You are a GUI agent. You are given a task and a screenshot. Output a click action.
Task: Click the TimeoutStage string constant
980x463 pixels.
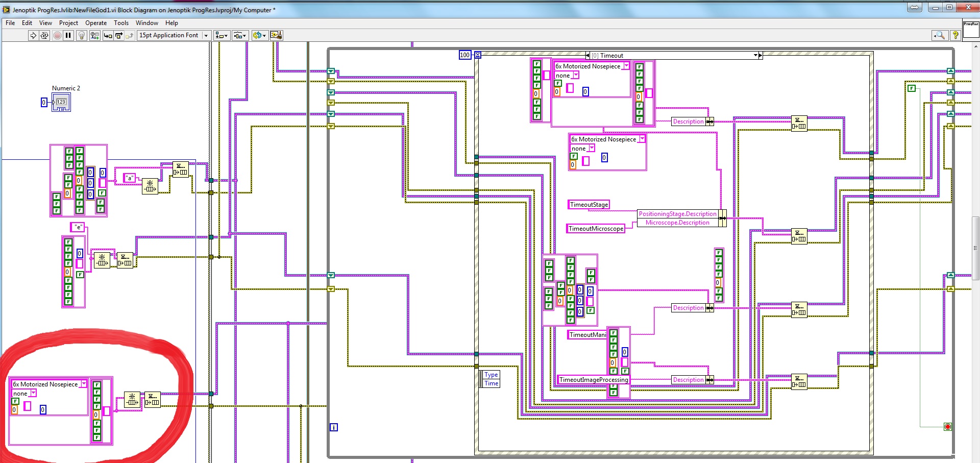click(x=589, y=205)
